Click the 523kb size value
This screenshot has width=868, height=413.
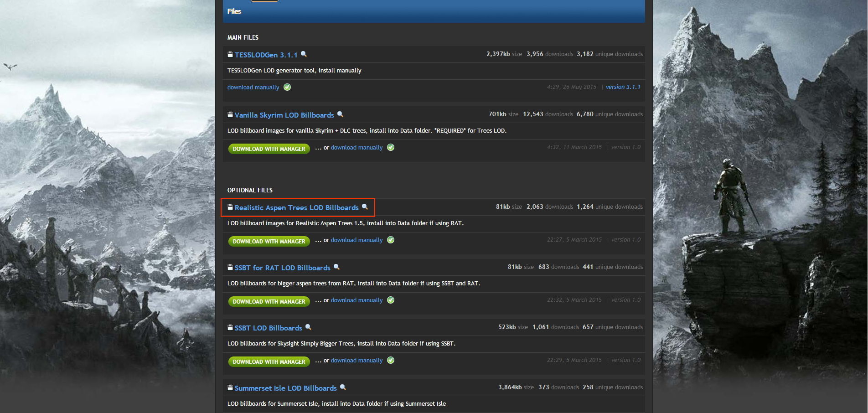pos(507,327)
